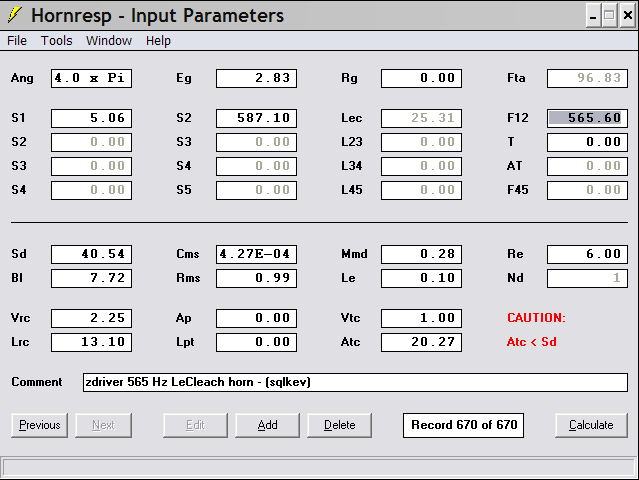Click the Rg input field

(421, 78)
